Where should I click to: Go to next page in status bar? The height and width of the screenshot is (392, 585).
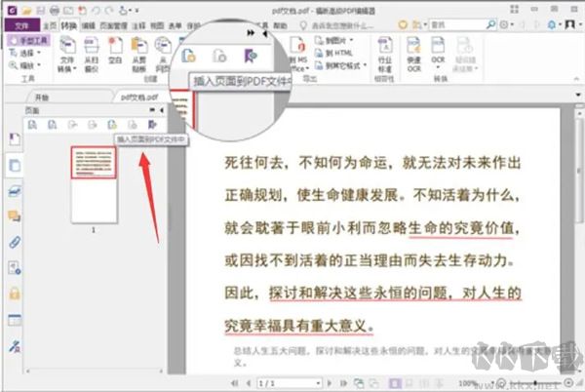[330, 383]
